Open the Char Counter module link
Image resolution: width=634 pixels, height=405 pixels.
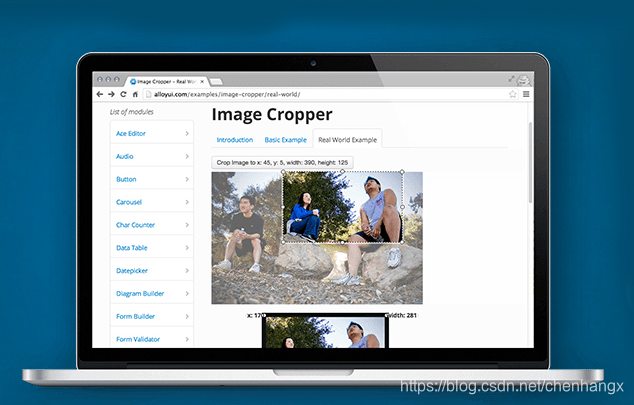(x=135, y=225)
